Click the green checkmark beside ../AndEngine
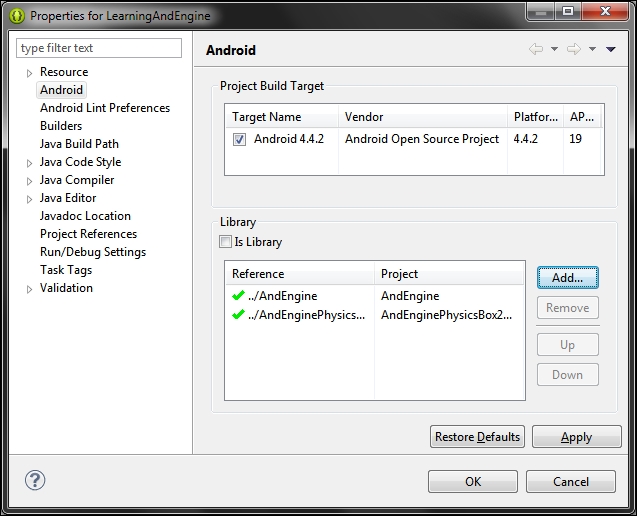The height and width of the screenshot is (516, 637). coord(238,295)
